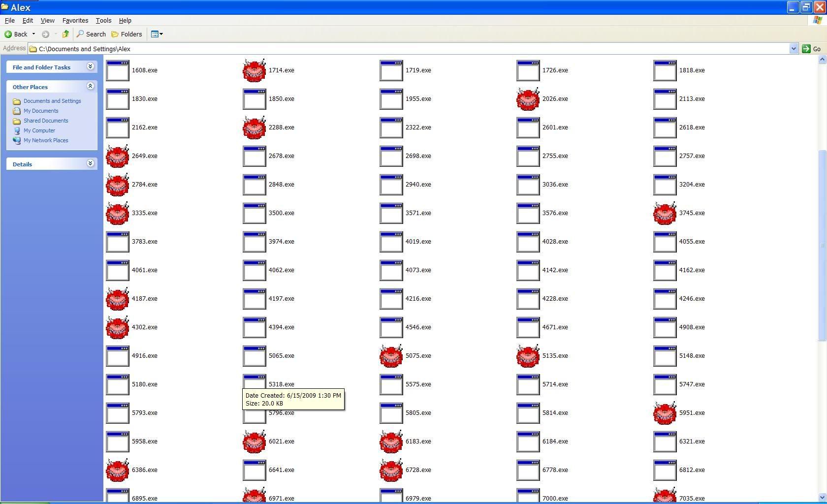
Task: Click the Go button beside address bar
Action: [811, 49]
